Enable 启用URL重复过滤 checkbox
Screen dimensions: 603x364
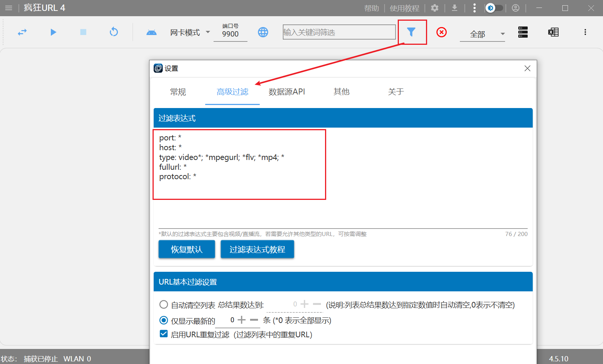(163, 334)
